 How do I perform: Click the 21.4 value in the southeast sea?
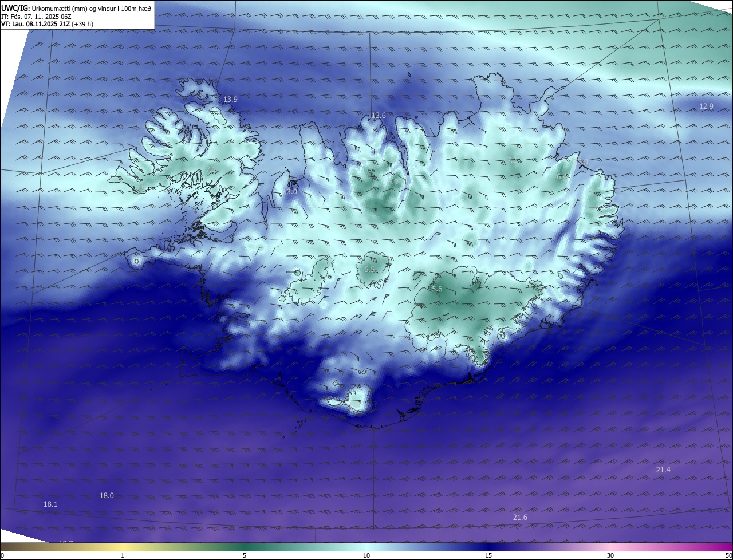tap(663, 470)
